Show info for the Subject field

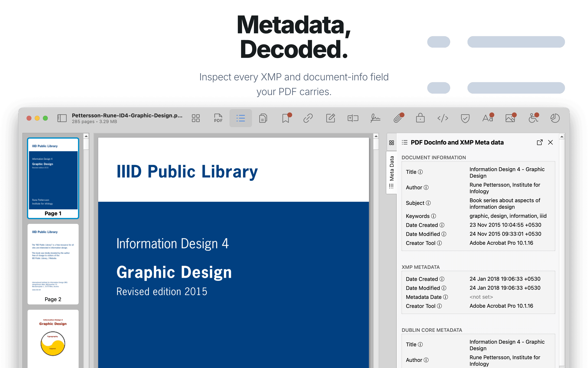coord(428,203)
